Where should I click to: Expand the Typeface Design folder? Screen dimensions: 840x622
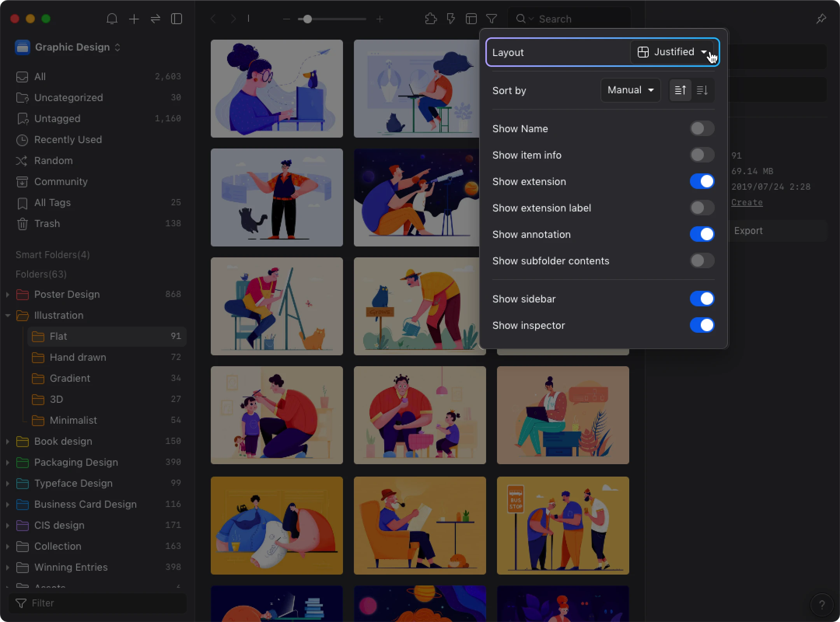point(7,484)
